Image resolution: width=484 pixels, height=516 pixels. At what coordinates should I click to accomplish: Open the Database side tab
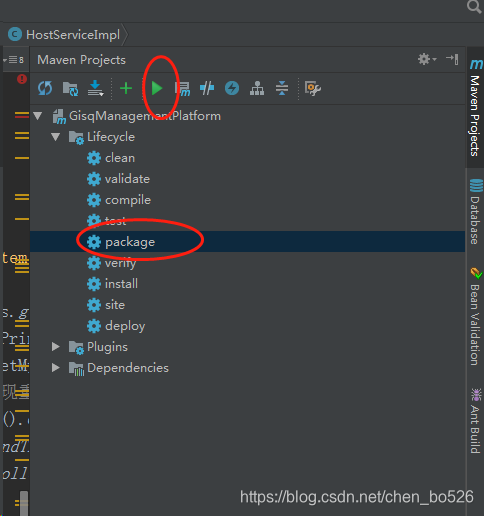pyautogui.click(x=475, y=212)
